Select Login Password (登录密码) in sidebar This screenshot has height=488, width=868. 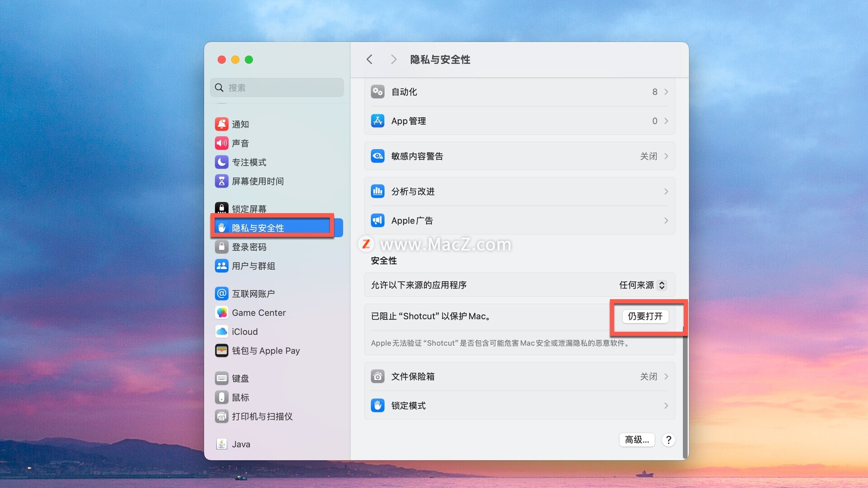(249, 247)
